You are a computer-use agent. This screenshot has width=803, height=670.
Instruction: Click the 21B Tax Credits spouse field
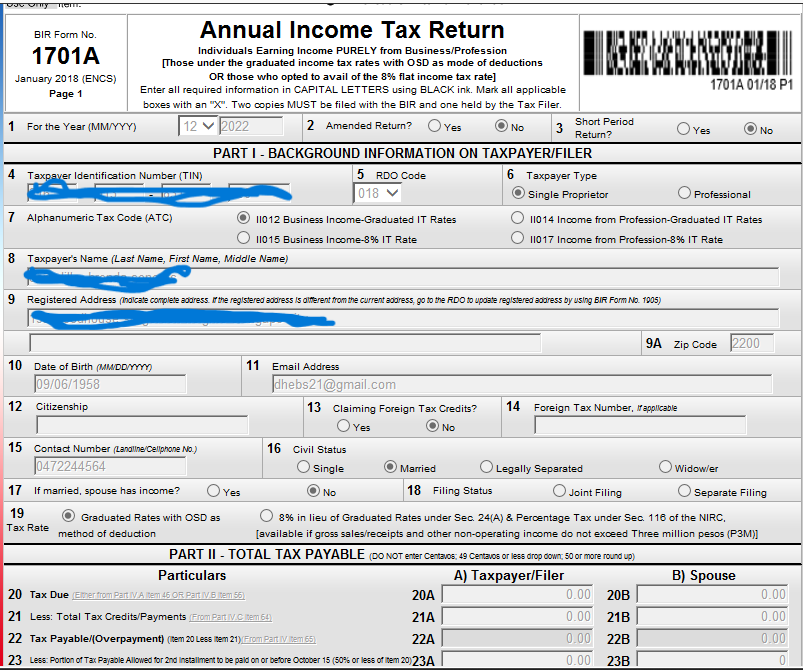712,616
